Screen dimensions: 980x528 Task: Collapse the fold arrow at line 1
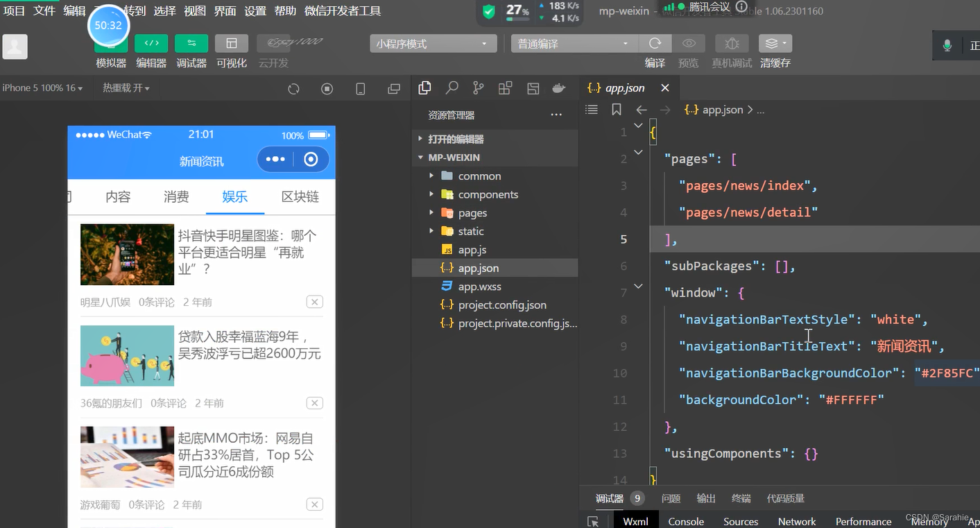pos(639,126)
